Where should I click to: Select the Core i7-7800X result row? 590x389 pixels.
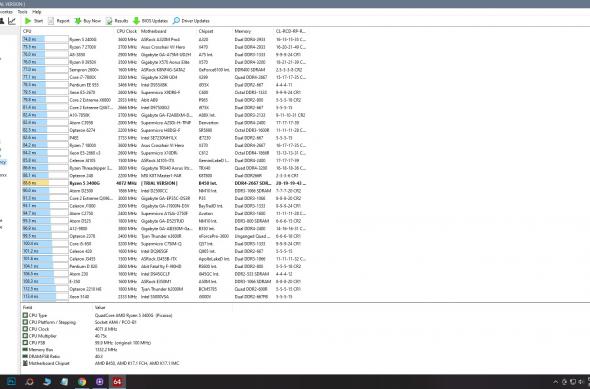(164, 77)
